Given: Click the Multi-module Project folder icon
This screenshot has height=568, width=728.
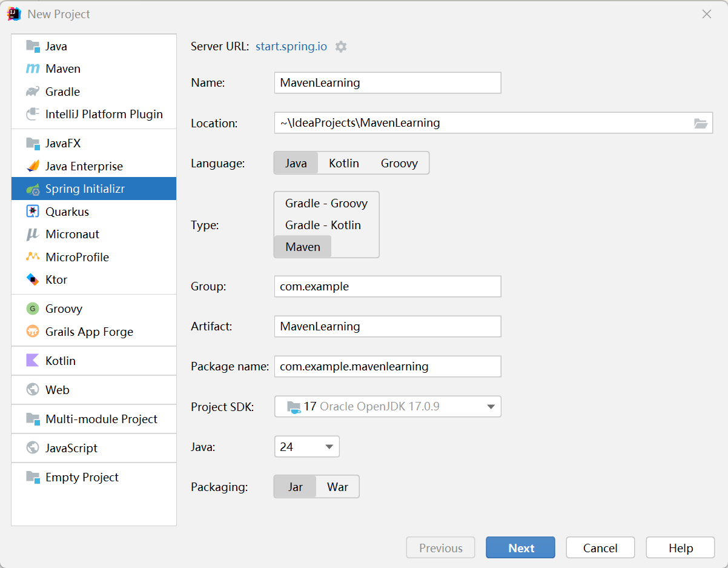Looking at the screenshot, I should tap(33, 419).
